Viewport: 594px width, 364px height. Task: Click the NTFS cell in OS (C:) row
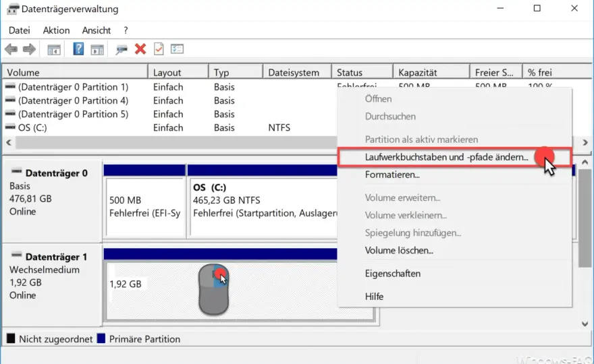point(279,128)
